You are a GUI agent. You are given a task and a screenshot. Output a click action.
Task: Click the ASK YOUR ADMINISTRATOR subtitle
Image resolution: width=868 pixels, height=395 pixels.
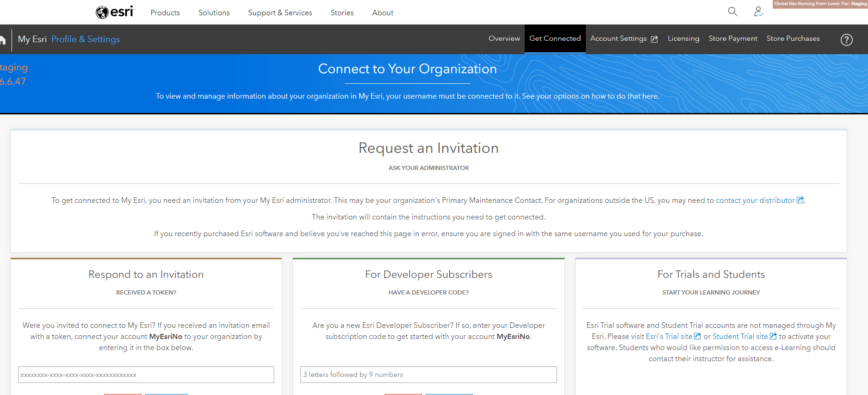click(x=428, y=168)
